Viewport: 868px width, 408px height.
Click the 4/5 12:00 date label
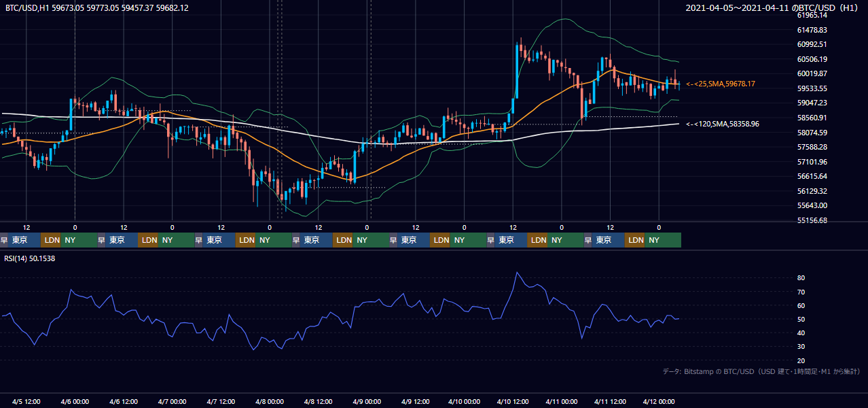(x=26, y=401)
